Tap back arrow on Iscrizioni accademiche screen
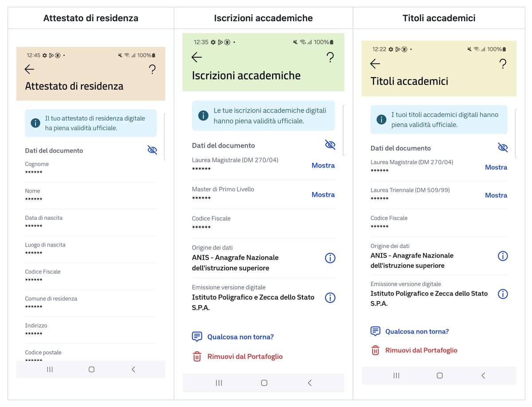 pos(197,57)
